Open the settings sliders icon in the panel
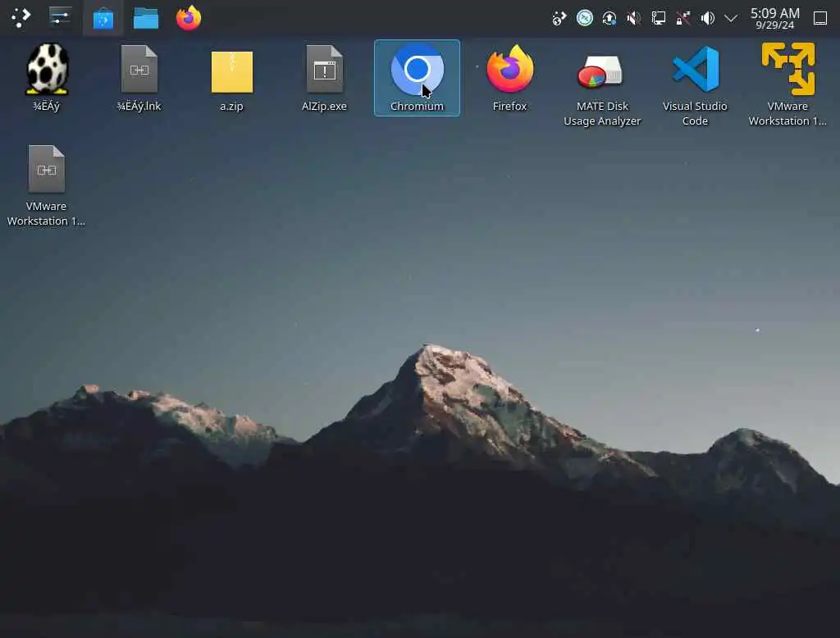 click(x=60, y=16)
